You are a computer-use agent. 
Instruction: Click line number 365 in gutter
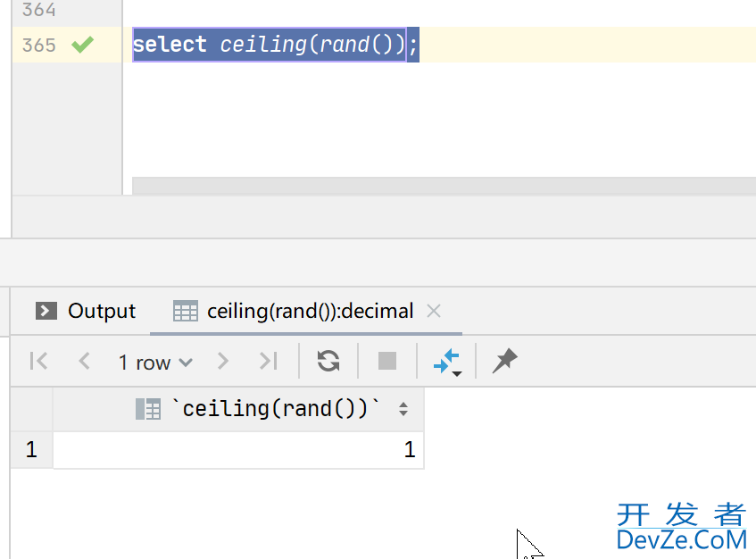pyautogui.click(x=39, y=45)
